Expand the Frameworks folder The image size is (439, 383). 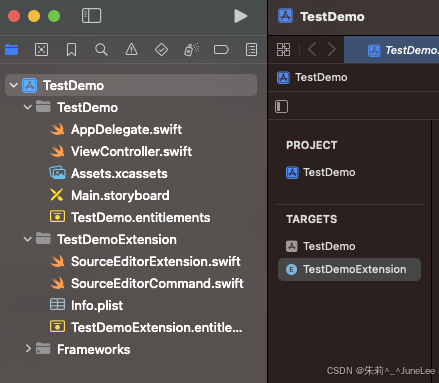tap(28, 349)
